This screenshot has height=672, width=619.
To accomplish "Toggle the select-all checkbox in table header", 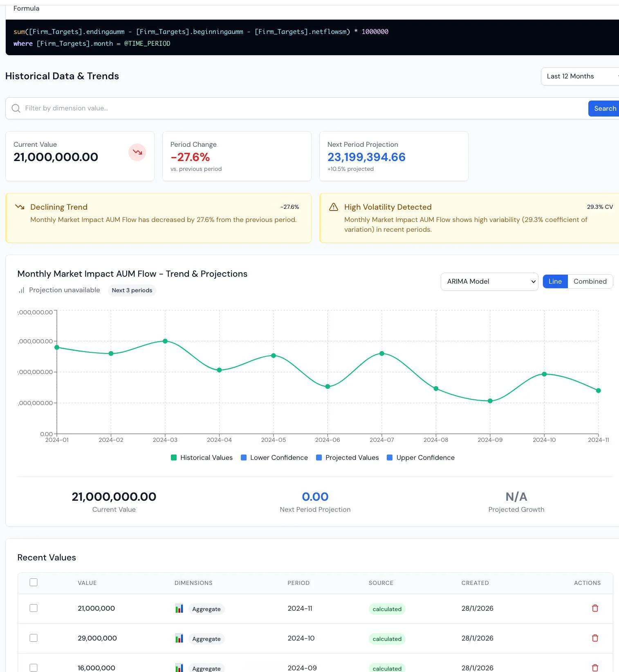I will tap(34, 582).
